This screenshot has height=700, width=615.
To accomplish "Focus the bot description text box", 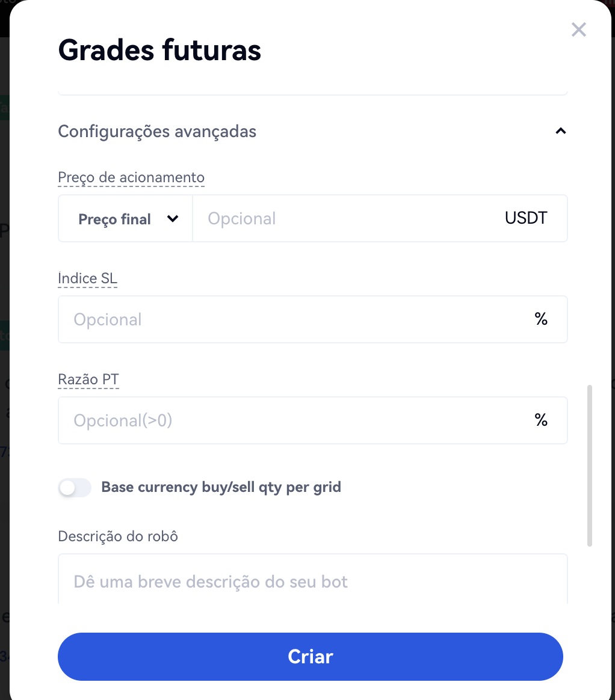I will click(312, 582).
